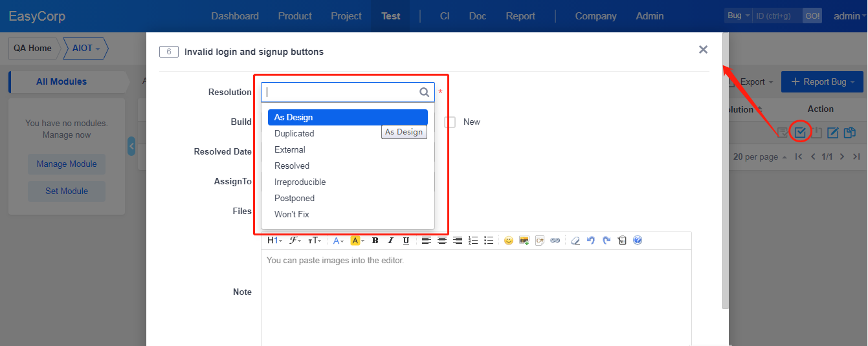Screen dimensions: 868x346
Task: Open the H1 heading dropdown
Action: (x=274, y=241)
